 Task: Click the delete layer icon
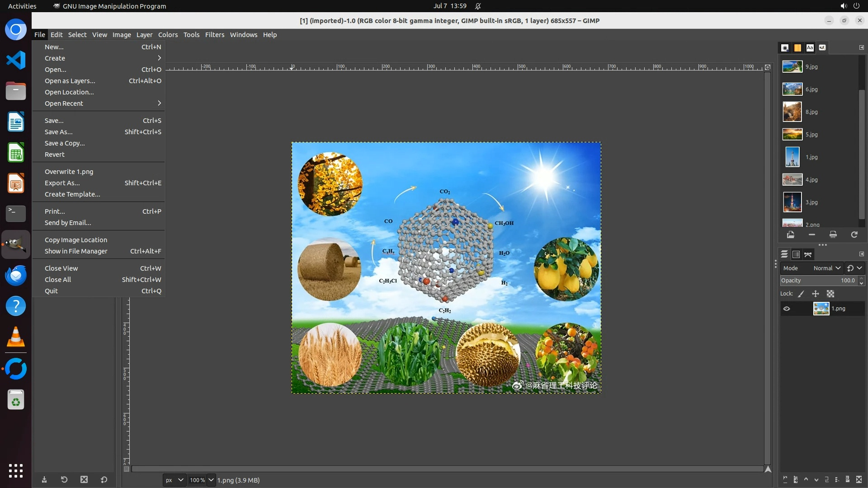[x=859, y=479]
